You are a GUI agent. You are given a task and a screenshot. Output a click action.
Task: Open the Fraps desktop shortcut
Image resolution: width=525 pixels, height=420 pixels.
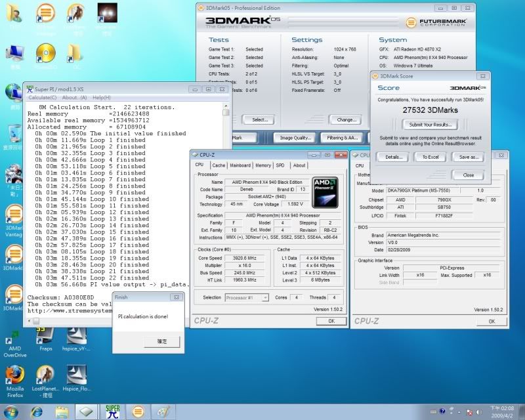[45, 340]
